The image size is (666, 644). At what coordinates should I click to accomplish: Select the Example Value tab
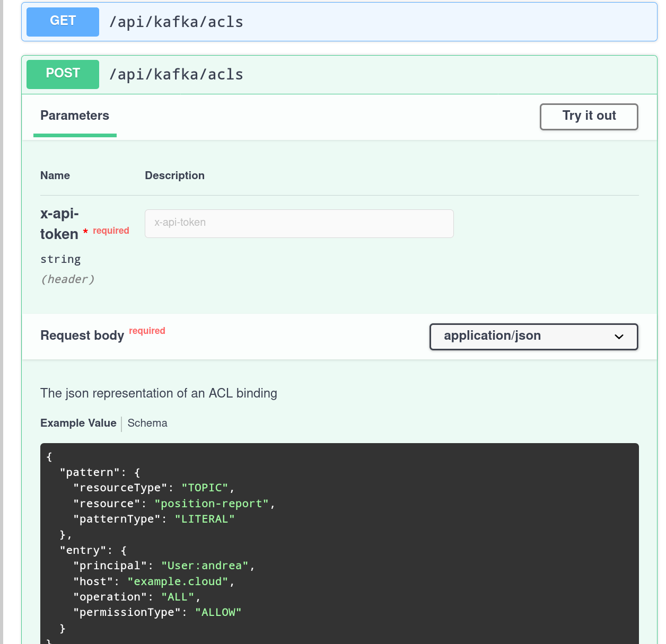click(x=78, y=423)
